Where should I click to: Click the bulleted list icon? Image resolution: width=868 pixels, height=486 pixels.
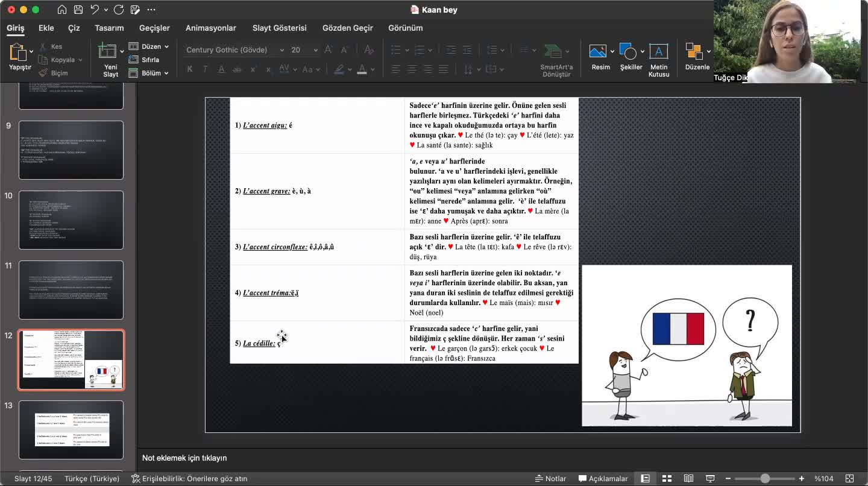[x=396, y=50]
